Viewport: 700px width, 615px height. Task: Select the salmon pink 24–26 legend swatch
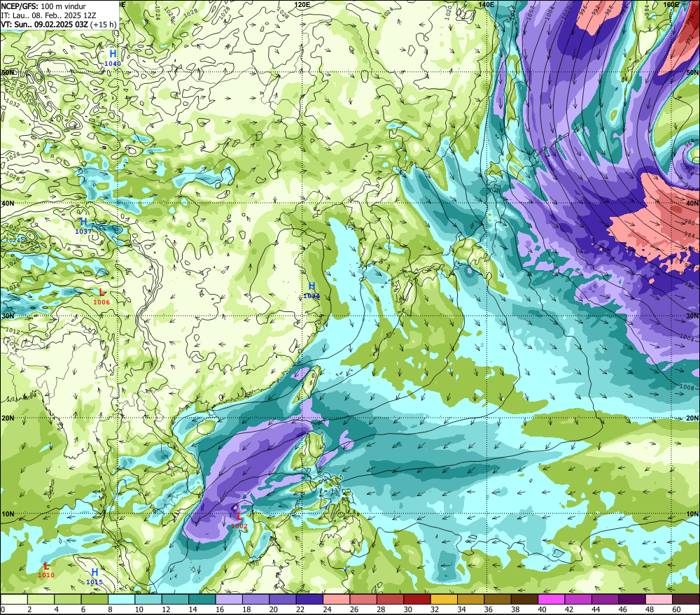point(337,600)
